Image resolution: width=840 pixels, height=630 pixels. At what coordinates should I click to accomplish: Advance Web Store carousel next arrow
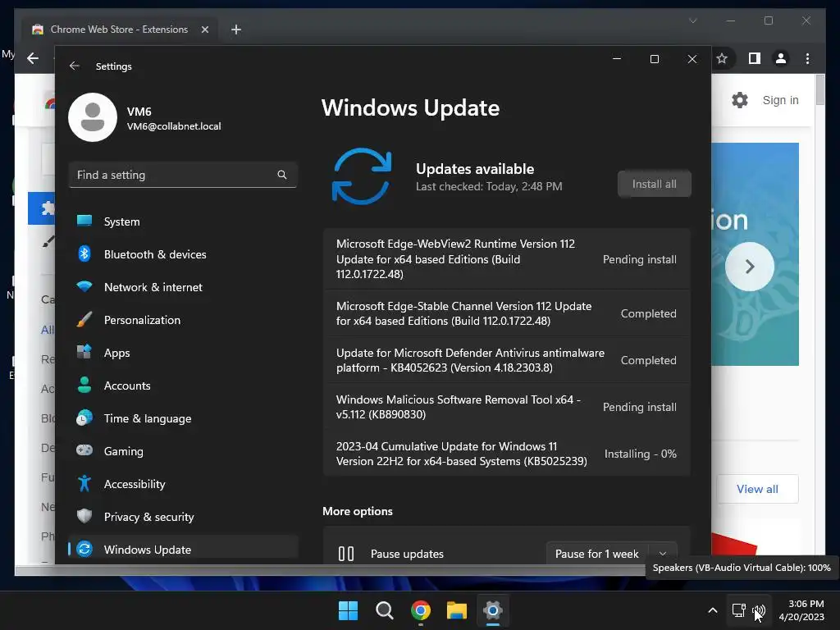(750, 267)
